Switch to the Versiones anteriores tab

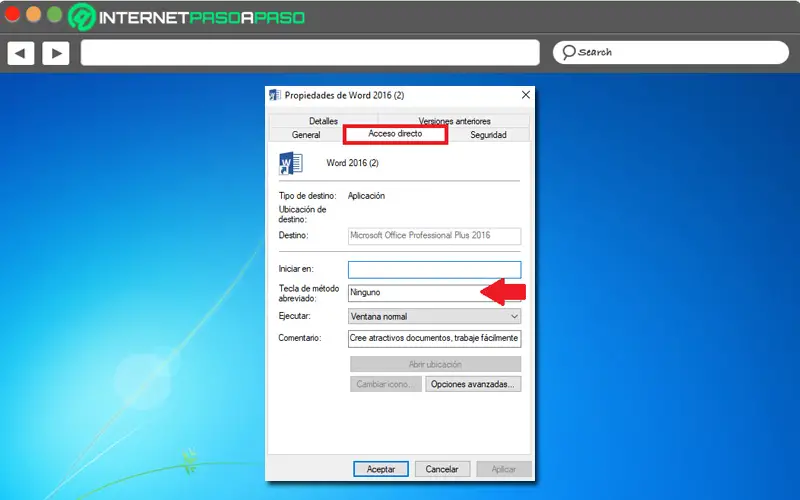click(x=454, y=121)
